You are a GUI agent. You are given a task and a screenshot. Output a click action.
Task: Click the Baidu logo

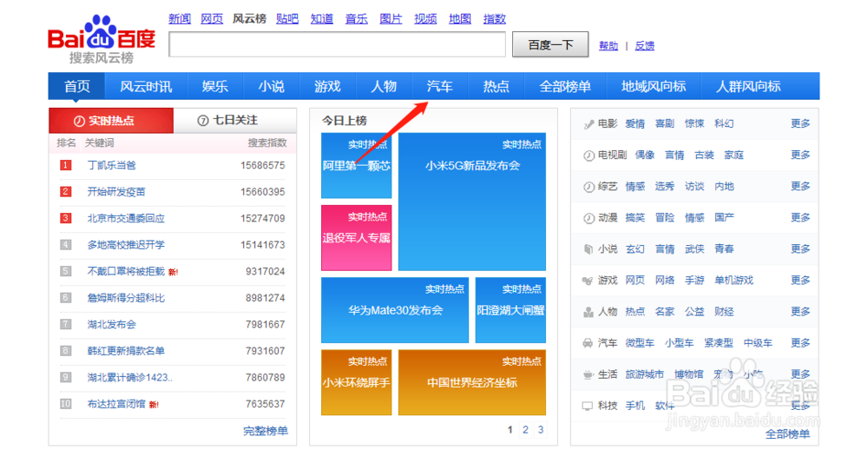point(102,39)
